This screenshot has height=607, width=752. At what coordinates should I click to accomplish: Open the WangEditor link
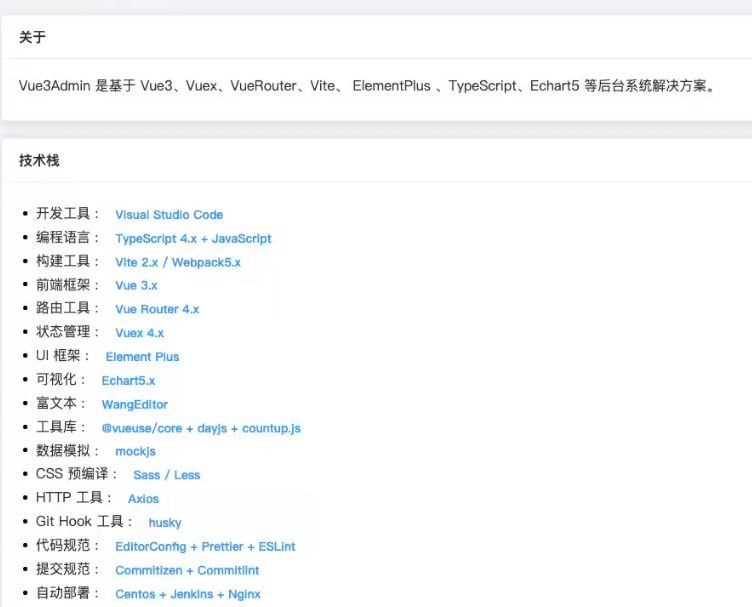(x=135, y=405)
